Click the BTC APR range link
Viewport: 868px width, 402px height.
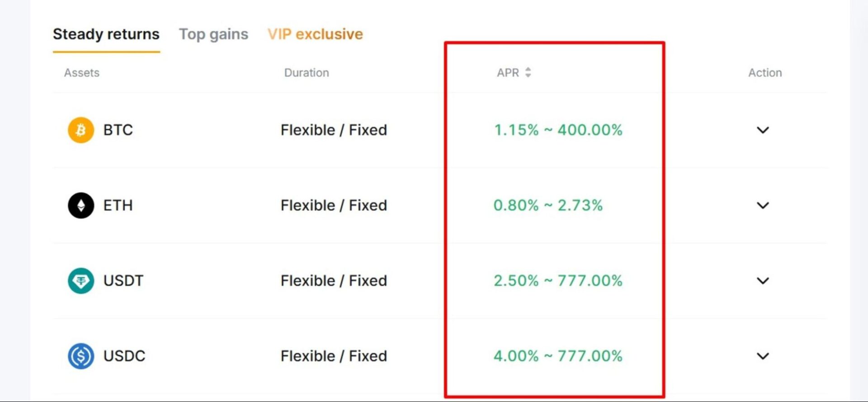[x=558, y=130]
